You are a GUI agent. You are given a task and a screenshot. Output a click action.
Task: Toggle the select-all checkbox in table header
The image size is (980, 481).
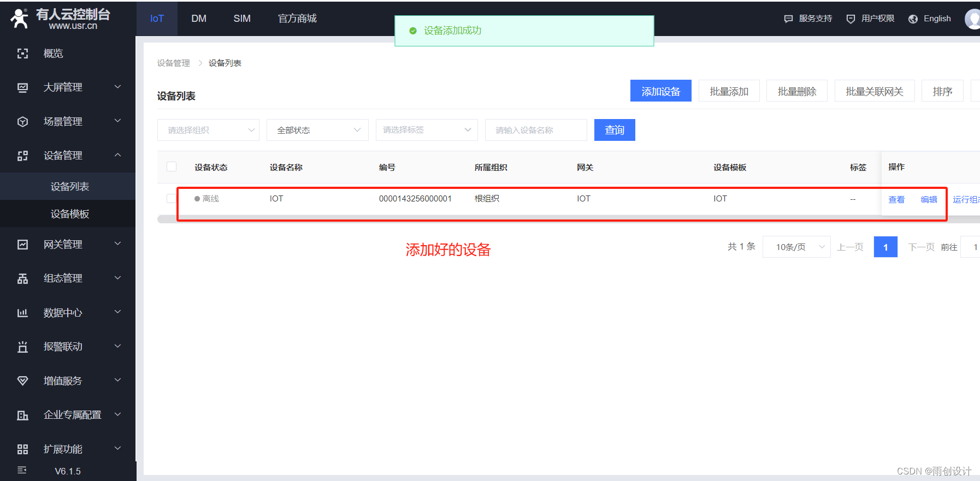coord(172,167)
